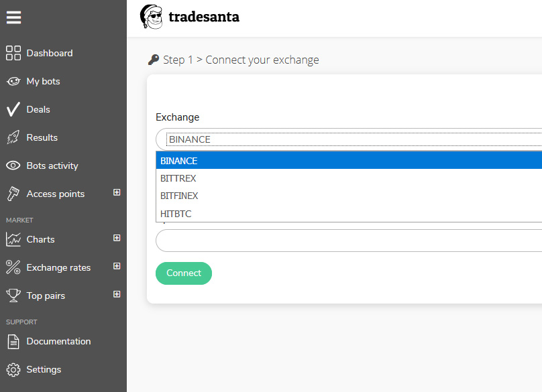The image size is (542, 392).
Task: Expand the Access points submenu
Action: 117,192
